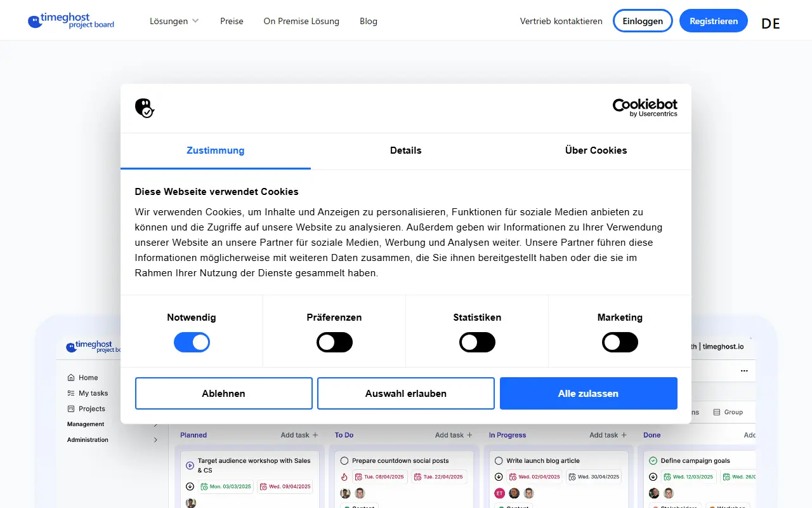This screenshot has height=508, width=812.
Task: Mark Prepare countdown social posts circle complete
Action: pos(344,461)
